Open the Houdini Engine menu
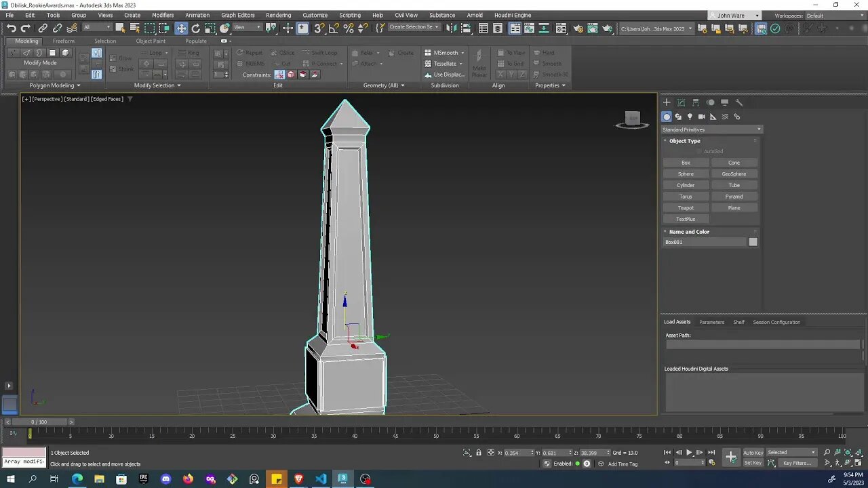 [x=513, y=15]
